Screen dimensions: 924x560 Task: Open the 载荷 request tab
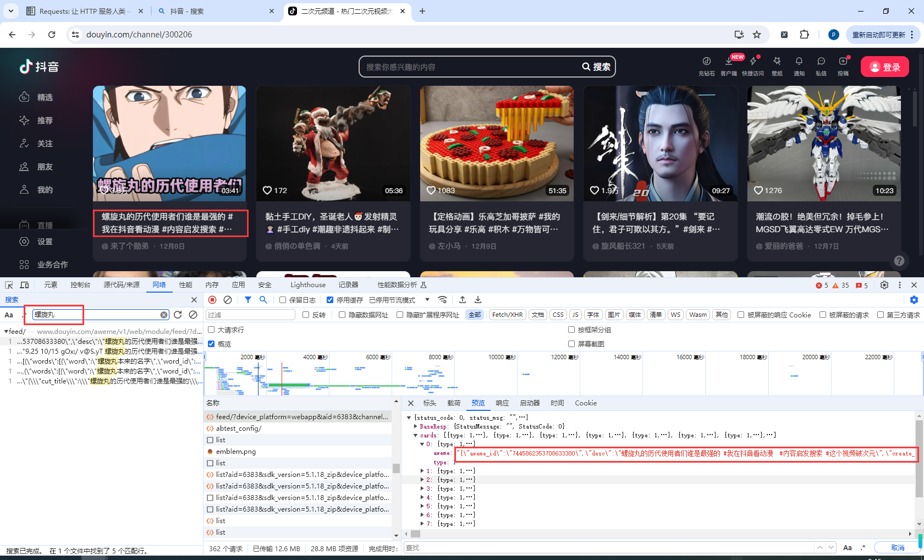[x=454, y=403]
